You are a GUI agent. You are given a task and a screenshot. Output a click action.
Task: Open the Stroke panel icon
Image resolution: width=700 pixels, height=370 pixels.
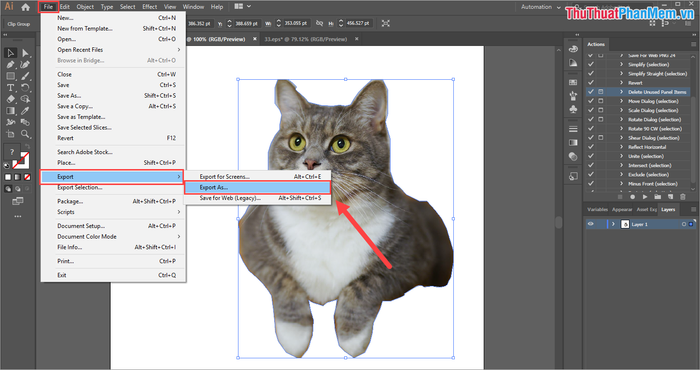573,129
